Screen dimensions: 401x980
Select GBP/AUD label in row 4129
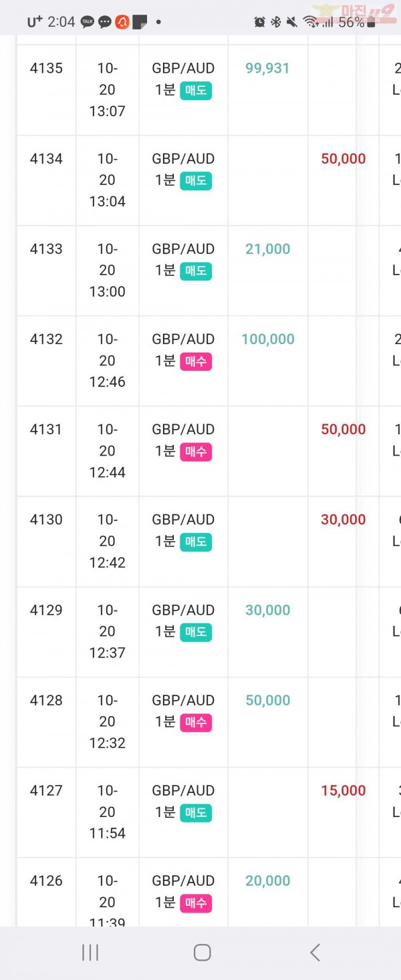click(x=183, y=610)
